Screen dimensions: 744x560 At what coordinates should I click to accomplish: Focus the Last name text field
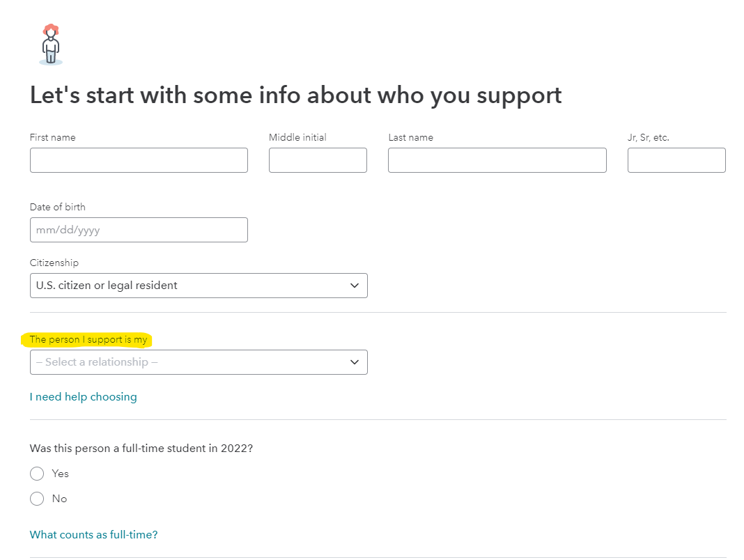click(x=497, y=160)
